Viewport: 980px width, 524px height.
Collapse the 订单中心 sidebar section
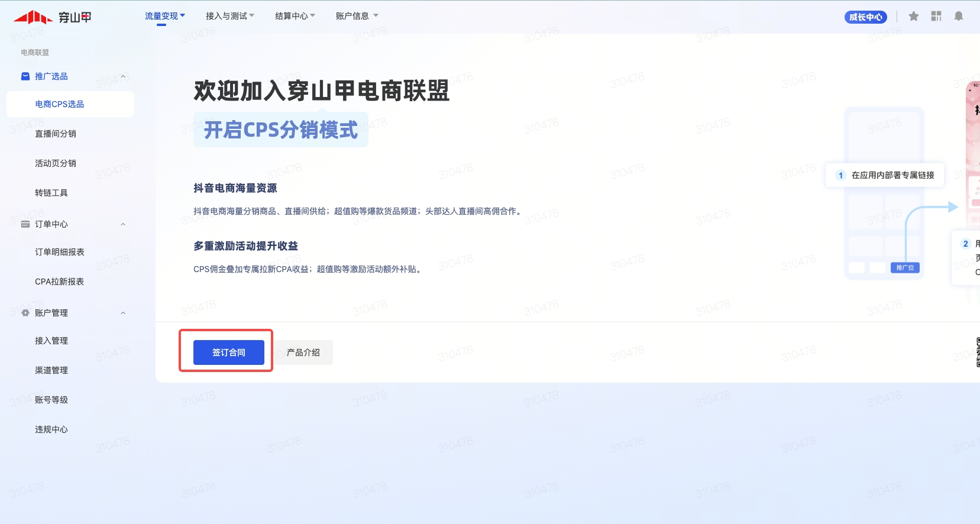(123, 224)
